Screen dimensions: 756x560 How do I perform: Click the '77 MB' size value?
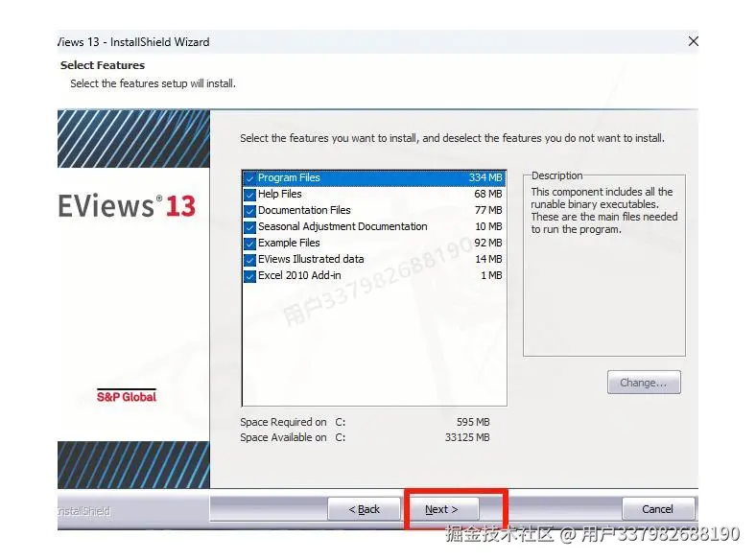[x=488, y=211]
